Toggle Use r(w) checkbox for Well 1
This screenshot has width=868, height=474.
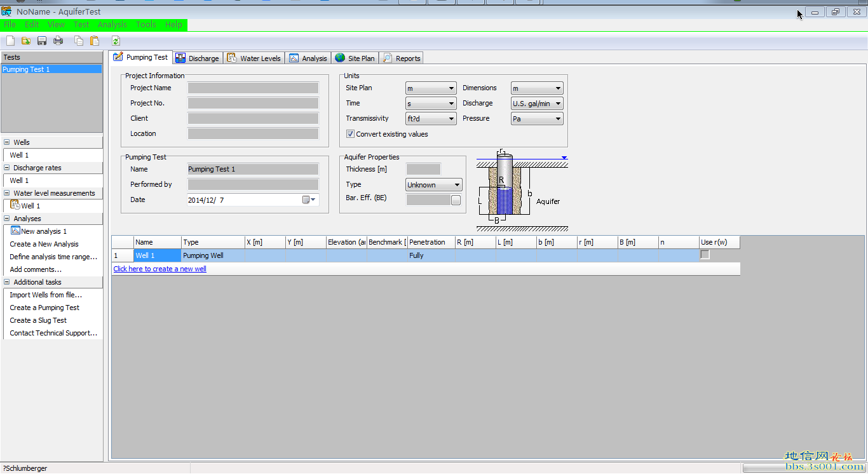(x=705, y=255)
